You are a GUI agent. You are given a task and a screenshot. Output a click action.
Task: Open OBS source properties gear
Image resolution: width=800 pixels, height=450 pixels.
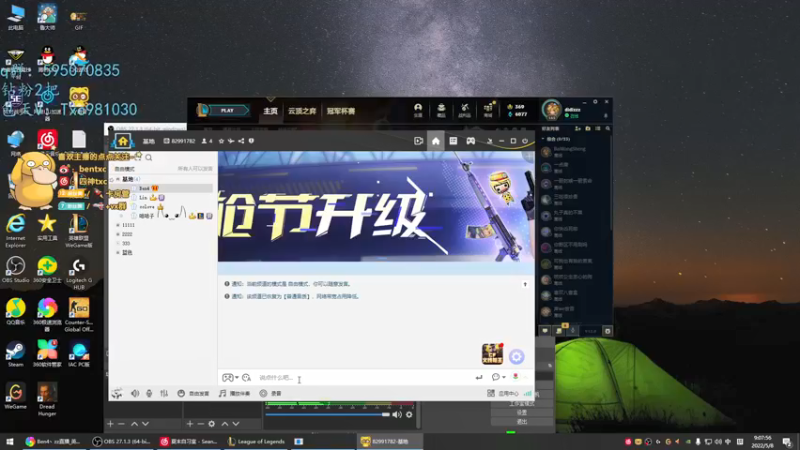point(212,424)
